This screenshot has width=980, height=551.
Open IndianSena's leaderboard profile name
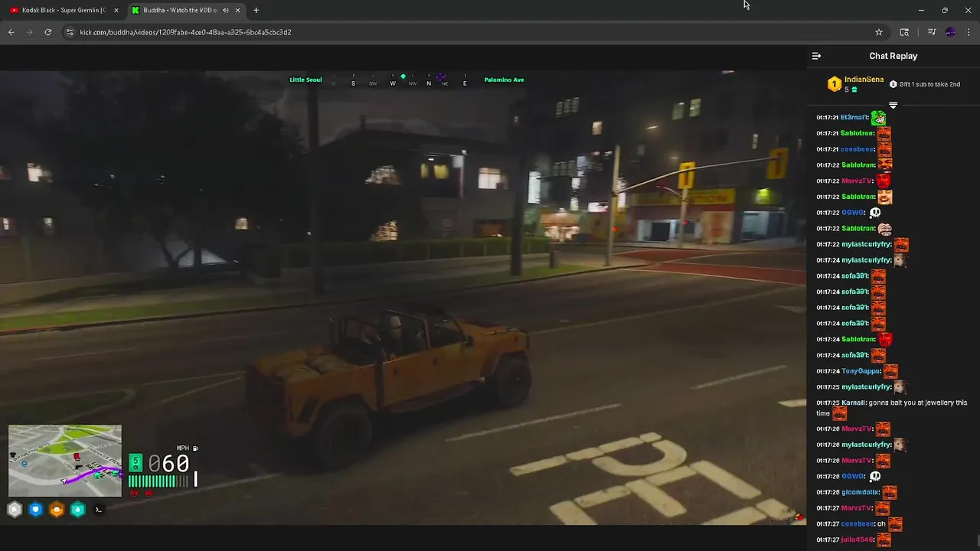(864, 80)
